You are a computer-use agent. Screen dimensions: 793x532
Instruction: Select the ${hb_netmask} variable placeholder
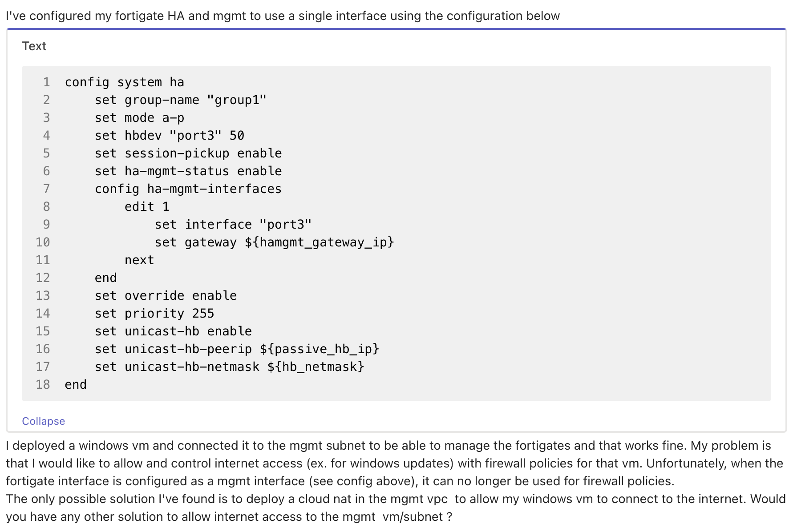316,367
